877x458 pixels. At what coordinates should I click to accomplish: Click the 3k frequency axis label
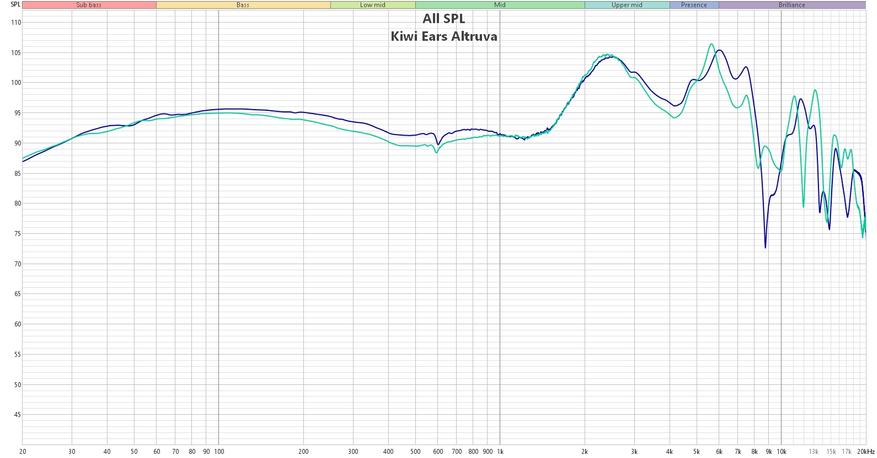click(x=634, y=451)
